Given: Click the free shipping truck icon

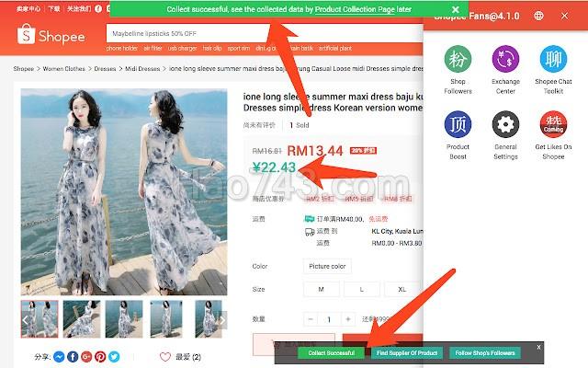Looking at the screenshot, I should 310,219.
